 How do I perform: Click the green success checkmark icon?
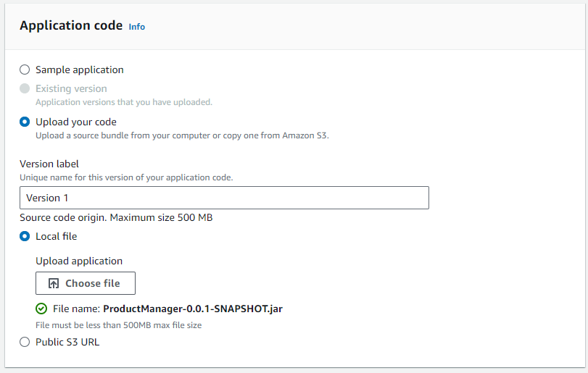41,309
